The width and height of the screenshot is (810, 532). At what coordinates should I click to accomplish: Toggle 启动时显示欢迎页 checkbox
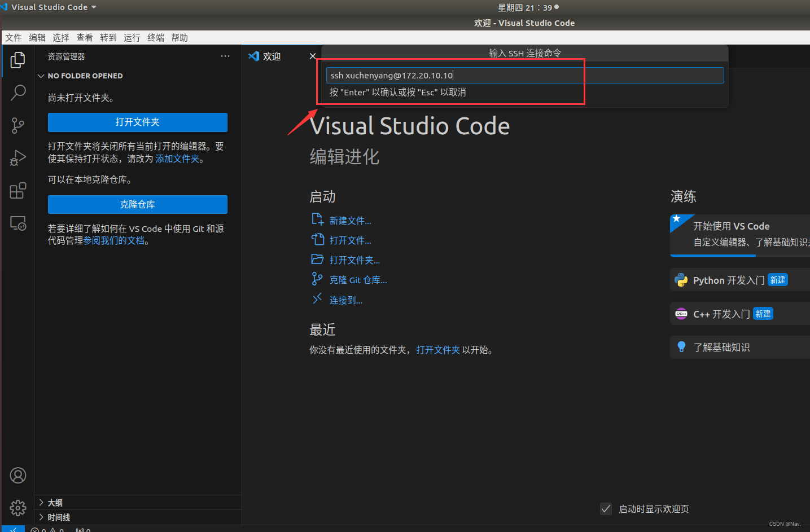[606, 509]
